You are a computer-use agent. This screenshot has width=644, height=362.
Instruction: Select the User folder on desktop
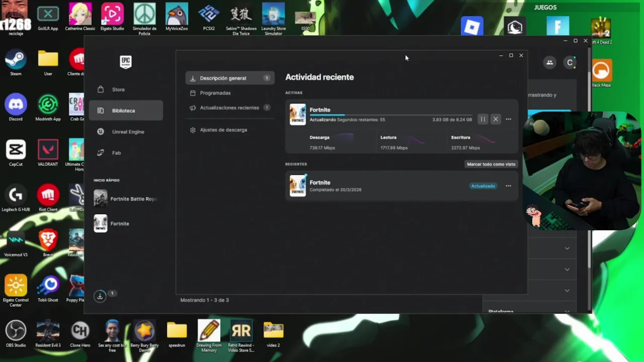(x=48, y=63)
